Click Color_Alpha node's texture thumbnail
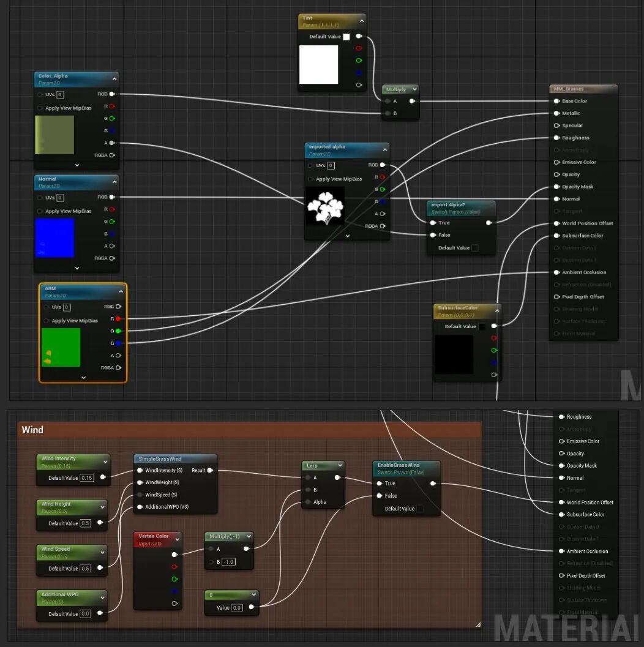The width and height of the screenshot is (644, 647). [x=54, y=135]
